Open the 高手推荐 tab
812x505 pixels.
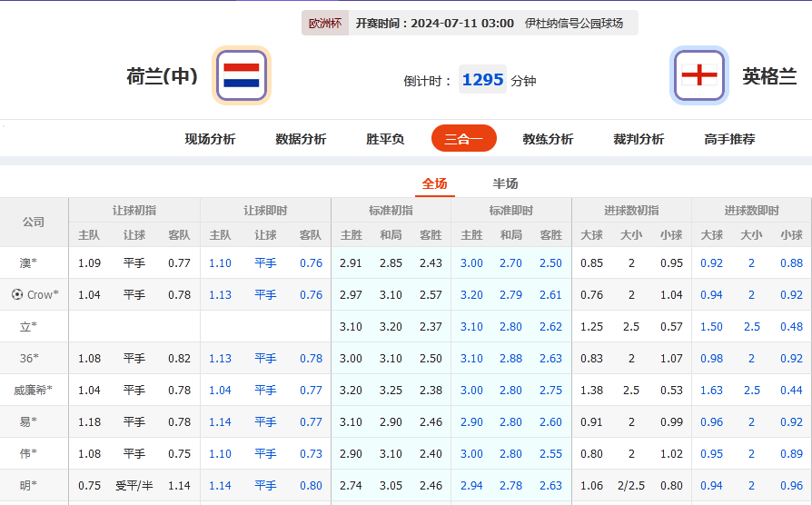pyautogui.click(x=729, y=139)
